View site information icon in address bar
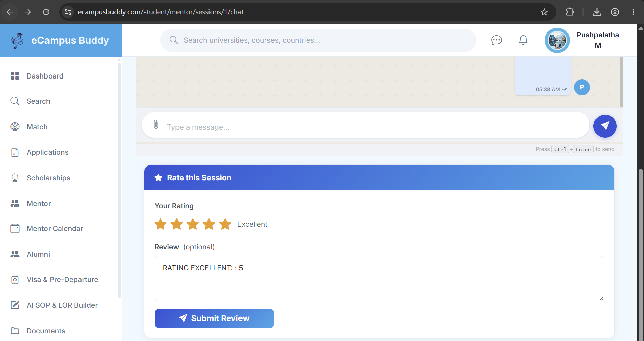644x341 pixels. coord(68,12)
